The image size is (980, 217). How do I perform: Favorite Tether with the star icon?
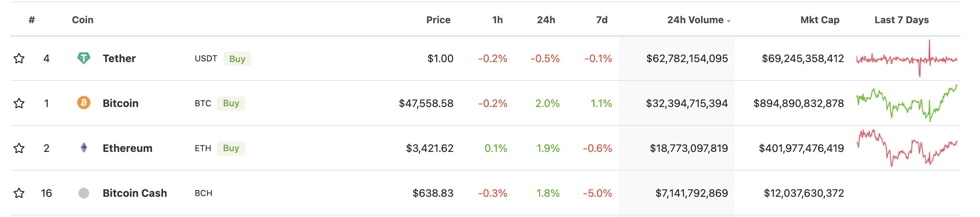19,58
